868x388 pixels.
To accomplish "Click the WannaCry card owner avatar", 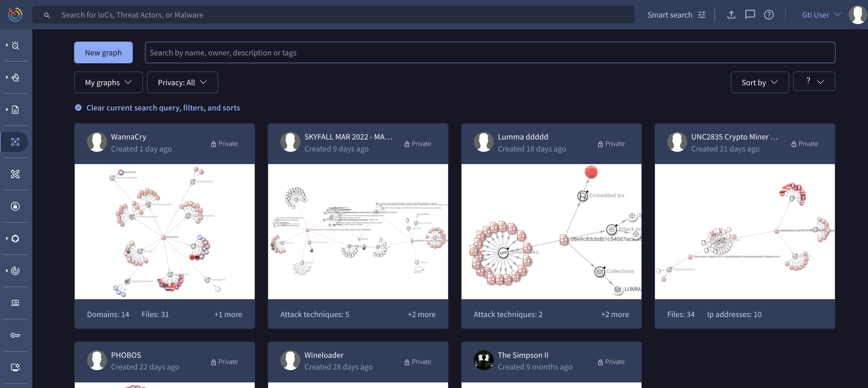I will click(x=97, y=142).
